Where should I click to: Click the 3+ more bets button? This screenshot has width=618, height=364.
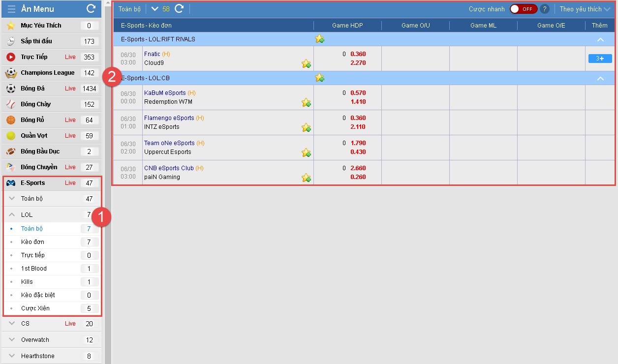tap(600, 59)
